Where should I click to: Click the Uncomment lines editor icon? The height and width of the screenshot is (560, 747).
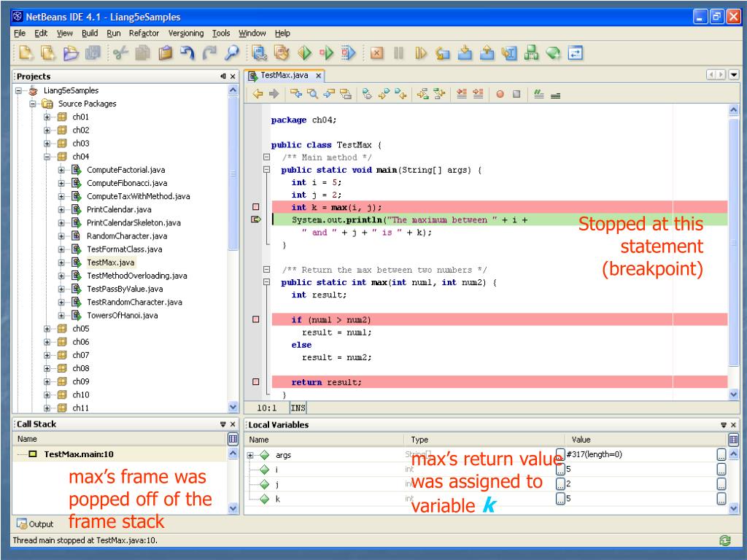(555, 96)
